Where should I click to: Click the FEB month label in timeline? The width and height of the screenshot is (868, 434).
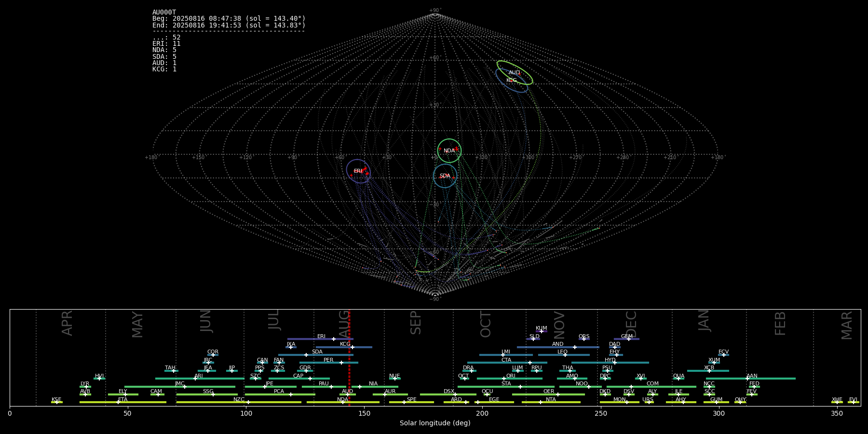[780, 324]
